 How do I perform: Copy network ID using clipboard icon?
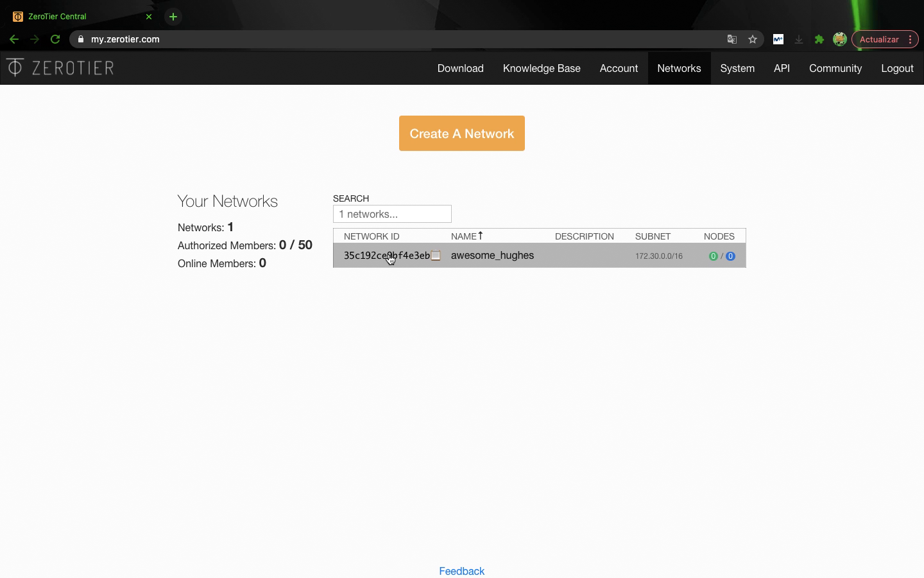[436, 256]
